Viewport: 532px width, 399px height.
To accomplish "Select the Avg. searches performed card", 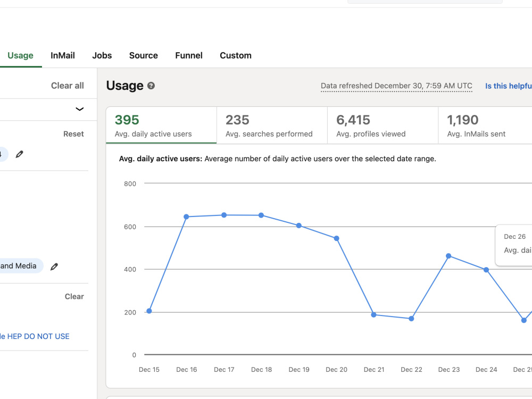I will [x=272, y=125].
